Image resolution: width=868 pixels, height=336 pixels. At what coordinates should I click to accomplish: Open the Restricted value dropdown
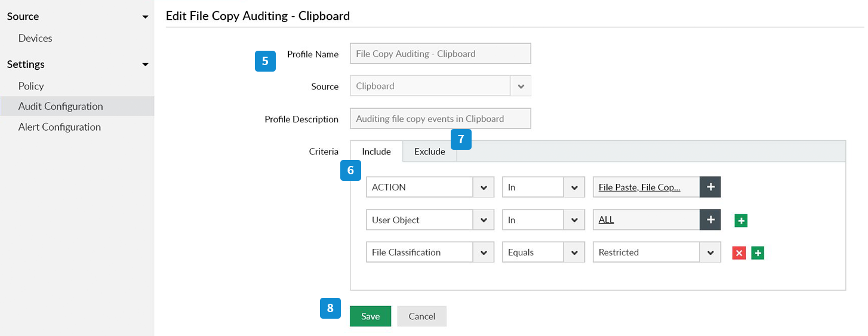pyautogui.click(x=710, y=252)
